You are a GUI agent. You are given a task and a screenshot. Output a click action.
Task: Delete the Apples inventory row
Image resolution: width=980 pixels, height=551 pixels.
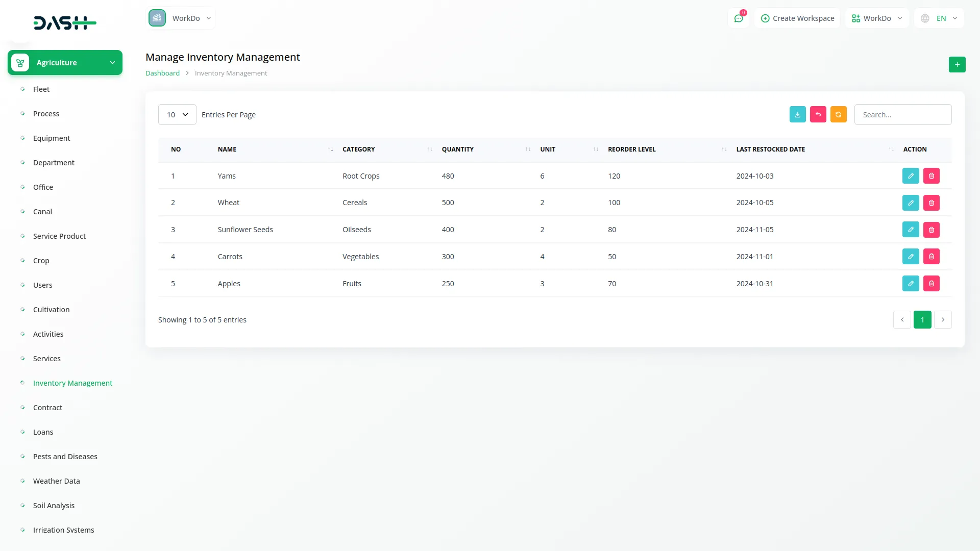click(x=931, y=284)
